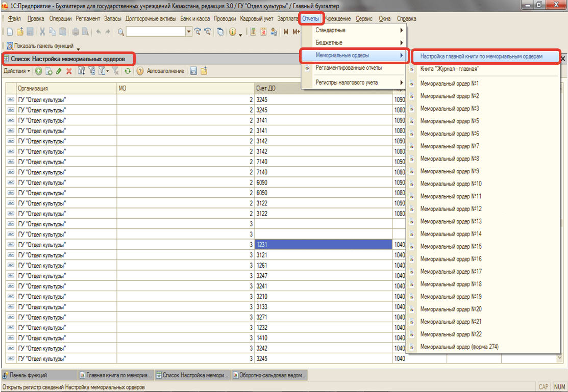Clear the active filter with the crossed funnel icon
The height and width of the screenshot is (392, 568).
pos(116,71)
